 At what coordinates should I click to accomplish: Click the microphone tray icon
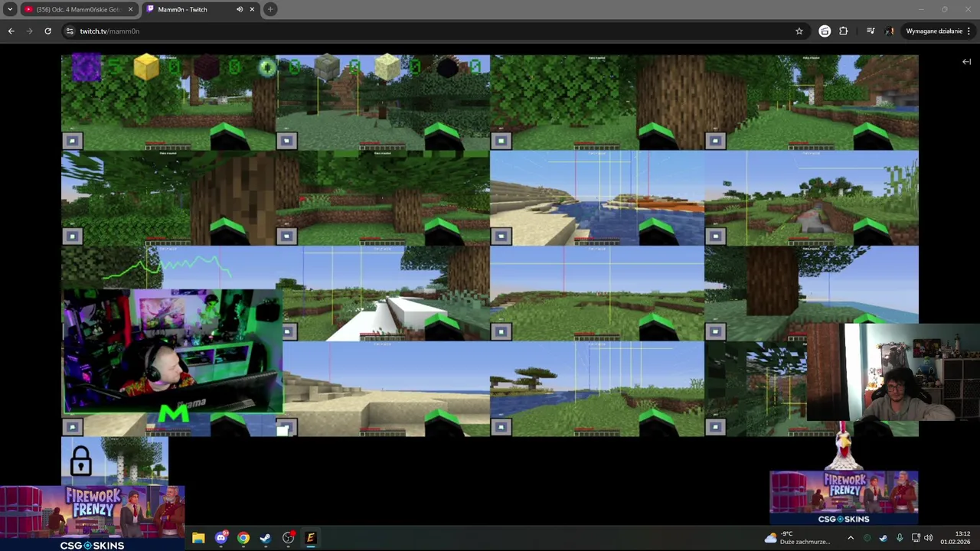[900, 538]
